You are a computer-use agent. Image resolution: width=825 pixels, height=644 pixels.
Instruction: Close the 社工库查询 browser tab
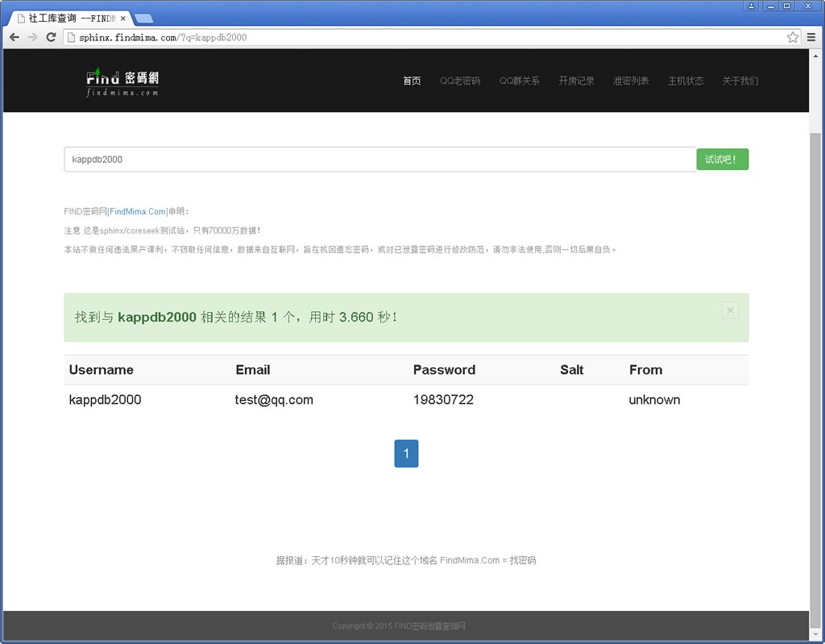click(122, 18)
